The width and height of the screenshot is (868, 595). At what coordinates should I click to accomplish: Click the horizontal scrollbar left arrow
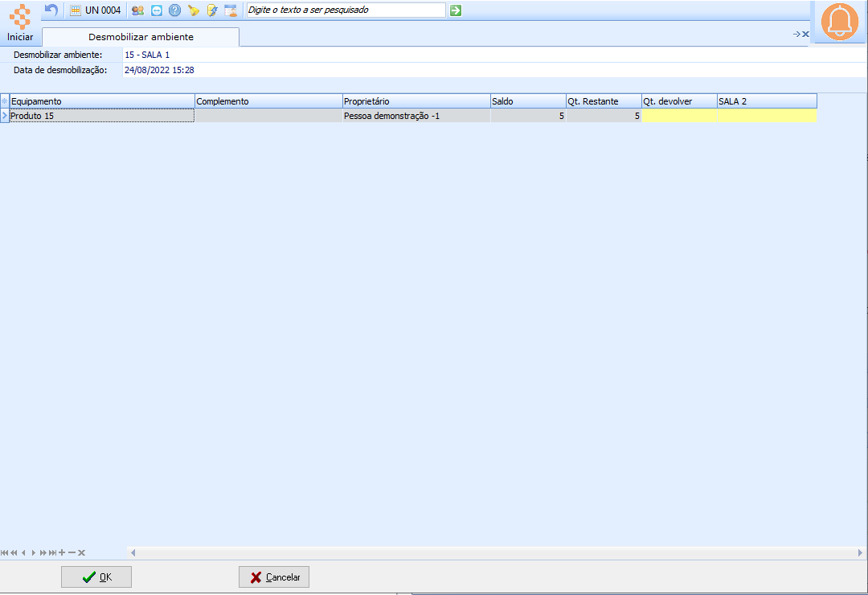pyautogui.click(x=133, y=553)
